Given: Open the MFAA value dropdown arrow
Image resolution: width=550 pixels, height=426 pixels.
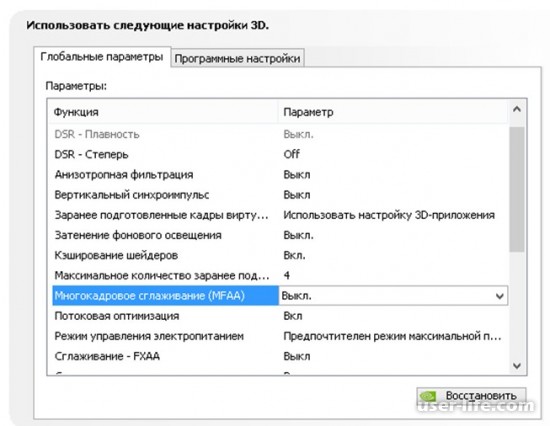Looking at the screenshot, I should (500, 296).
